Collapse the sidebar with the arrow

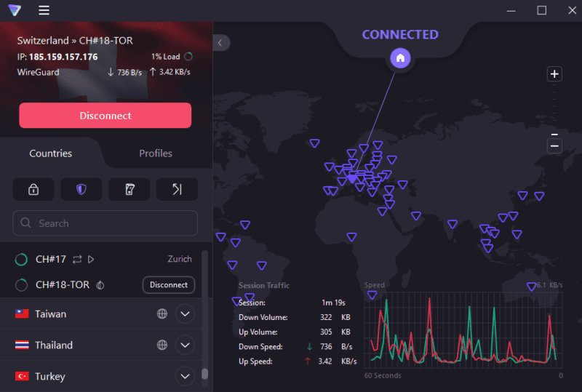[x=220, y=43]
